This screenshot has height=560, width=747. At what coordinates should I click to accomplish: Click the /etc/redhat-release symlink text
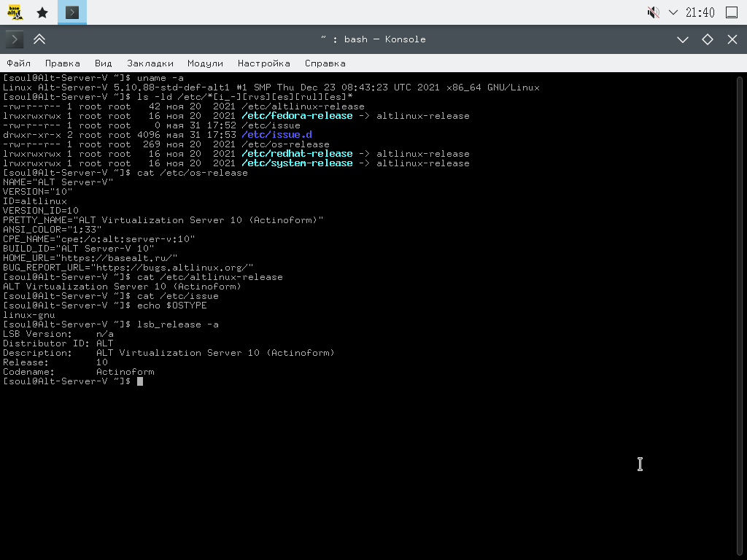(x=298, y=154)
